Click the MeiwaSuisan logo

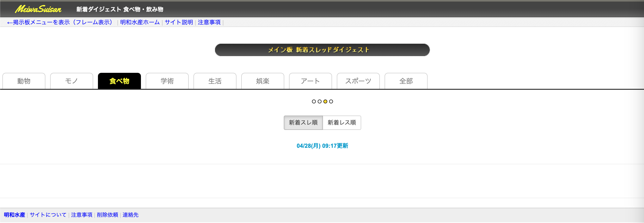[x=38, y=9]
